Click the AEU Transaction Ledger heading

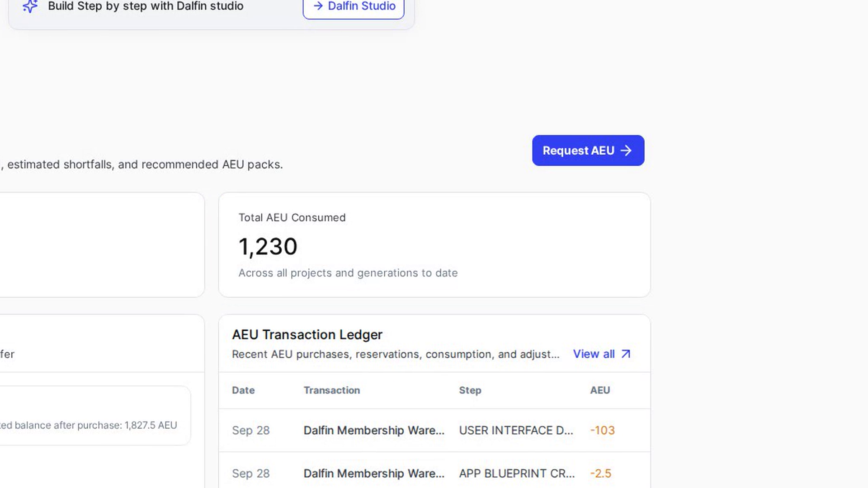tap(307, 334)
